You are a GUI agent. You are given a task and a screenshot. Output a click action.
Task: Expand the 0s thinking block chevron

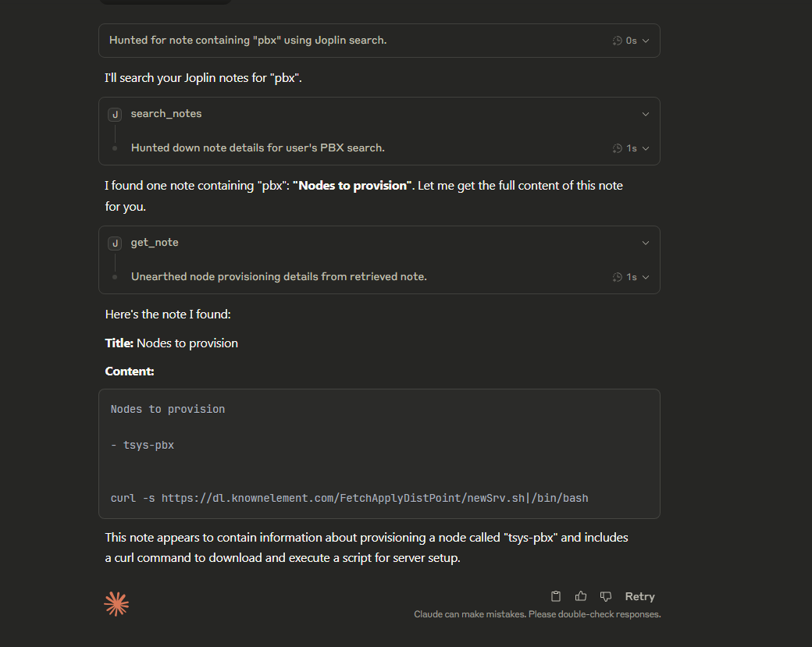(x=645, y=41)
